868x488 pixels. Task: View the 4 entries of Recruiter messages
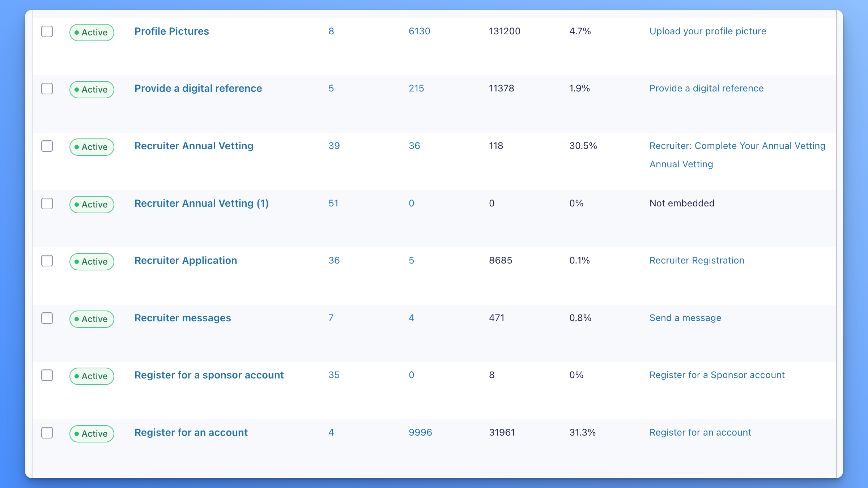411,318
